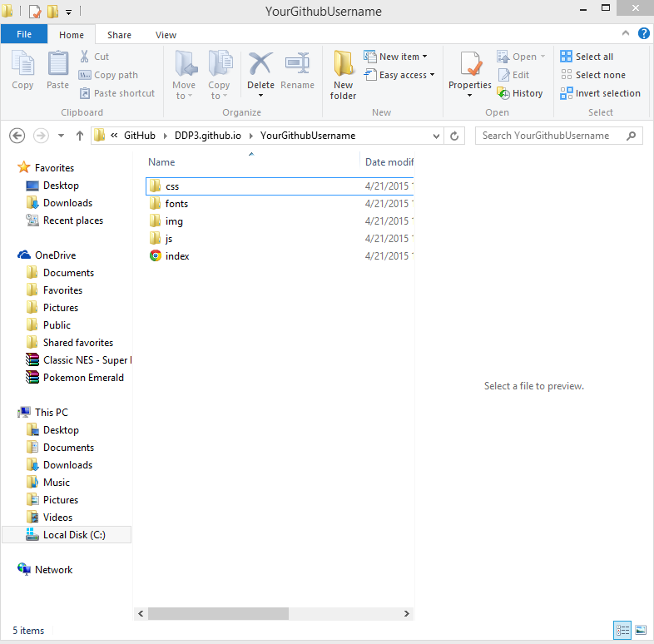The image size is (654, 644).
Task: Click the Help question mark icon
Action: click(643, 34)
